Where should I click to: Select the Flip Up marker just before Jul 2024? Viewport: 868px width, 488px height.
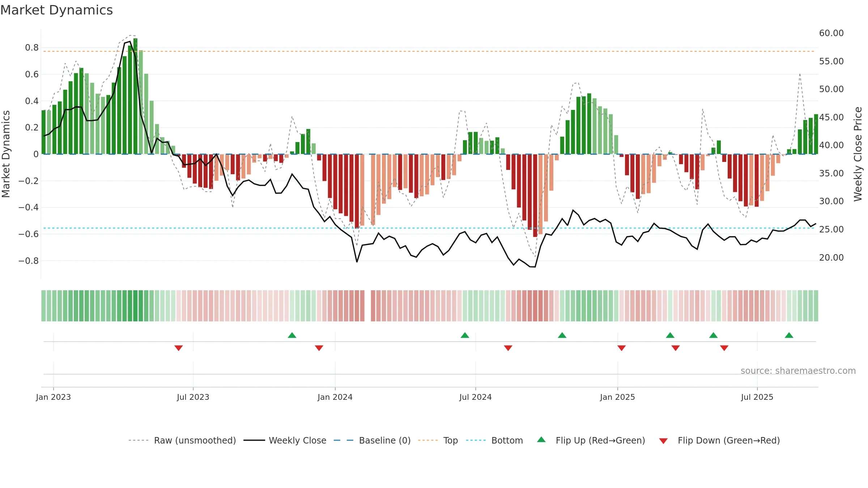465,335
